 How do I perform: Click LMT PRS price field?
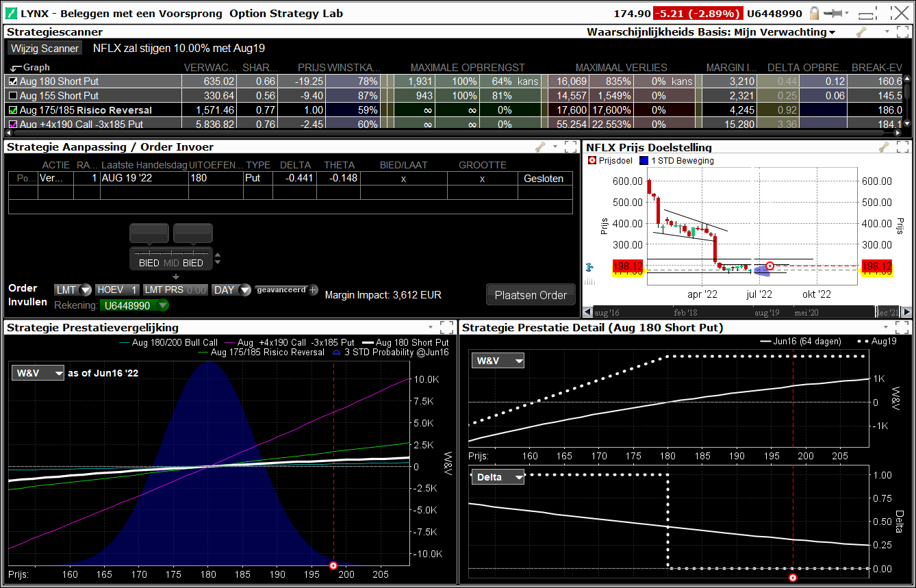click(x=175, y=290)
